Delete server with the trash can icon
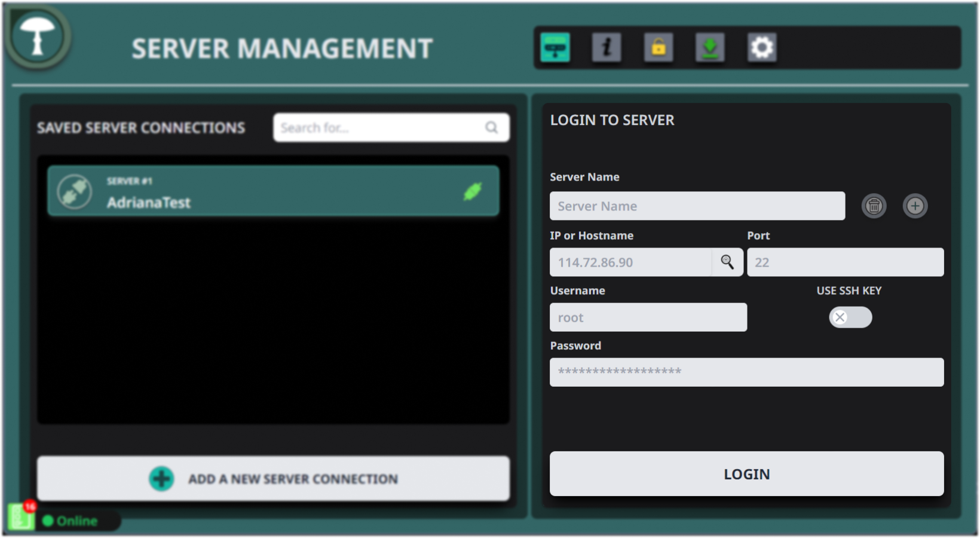 coord(874,206)
